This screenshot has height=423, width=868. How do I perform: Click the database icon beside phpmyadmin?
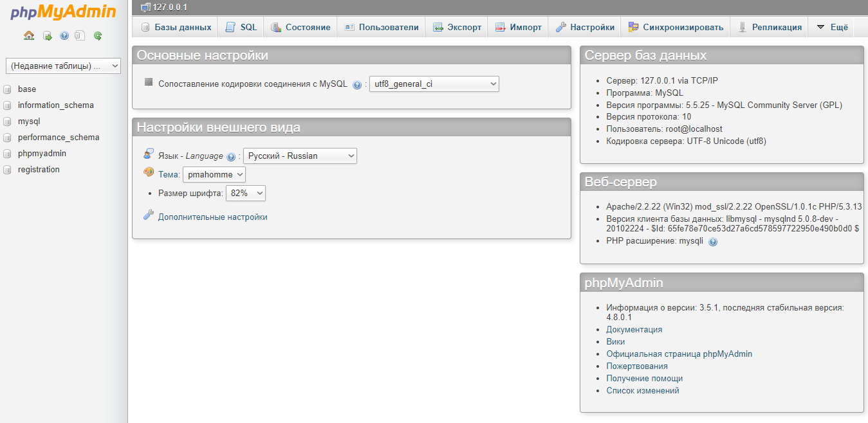click(7, 154)
